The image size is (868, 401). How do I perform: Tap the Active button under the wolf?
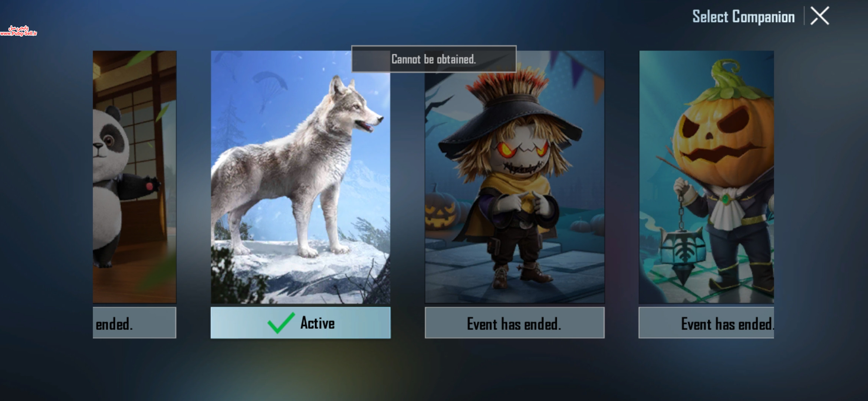coord(300,323)
